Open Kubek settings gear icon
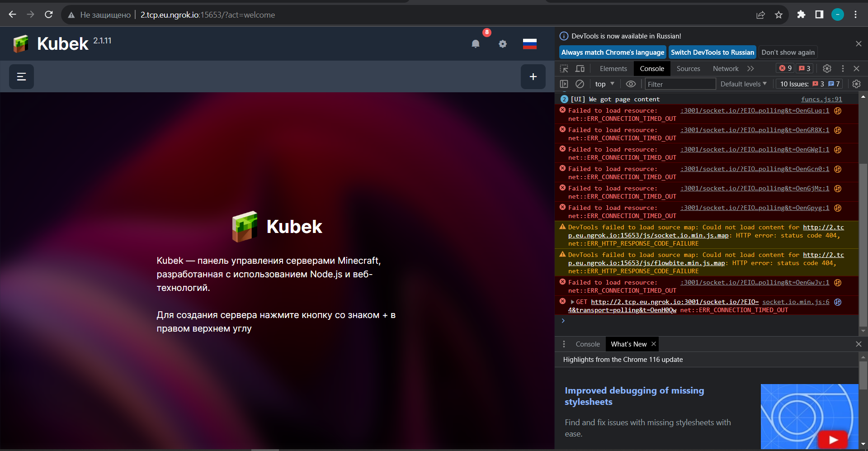This screenshot has height=451, width=868. (x=503, y=44)
